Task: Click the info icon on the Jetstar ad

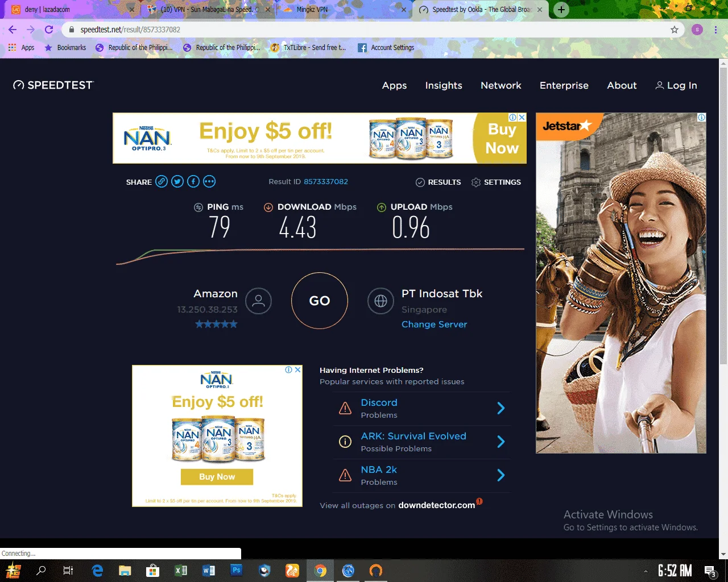Action: (x=702, y=117)
